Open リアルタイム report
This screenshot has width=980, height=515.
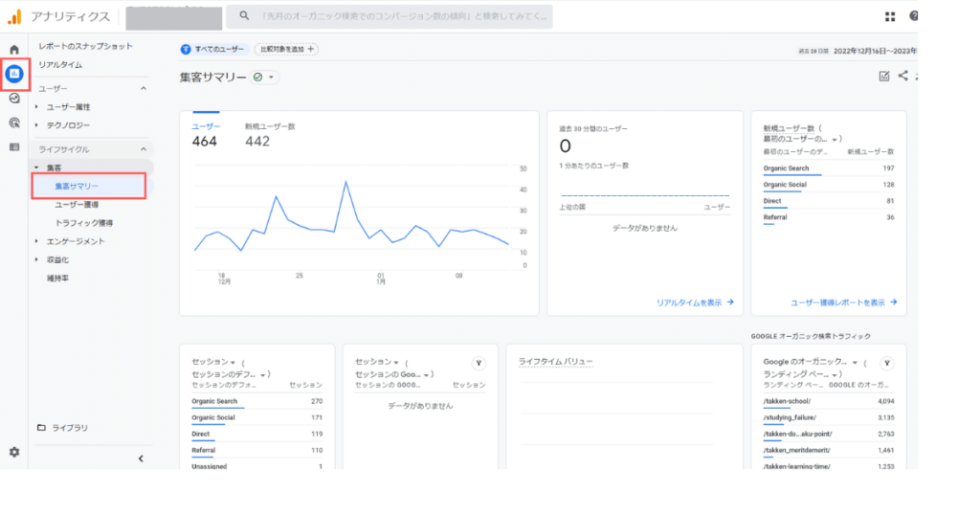(x=60, y=64)
